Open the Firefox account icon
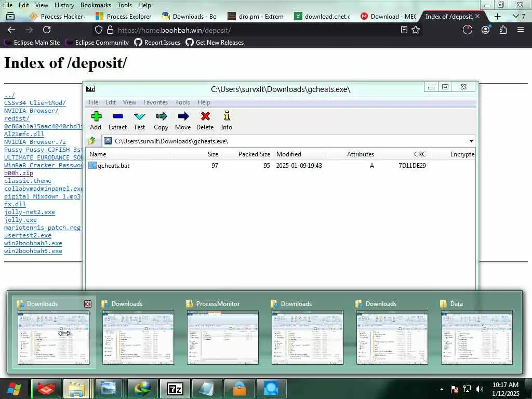The image size is (532, 399). pos(486,30)
